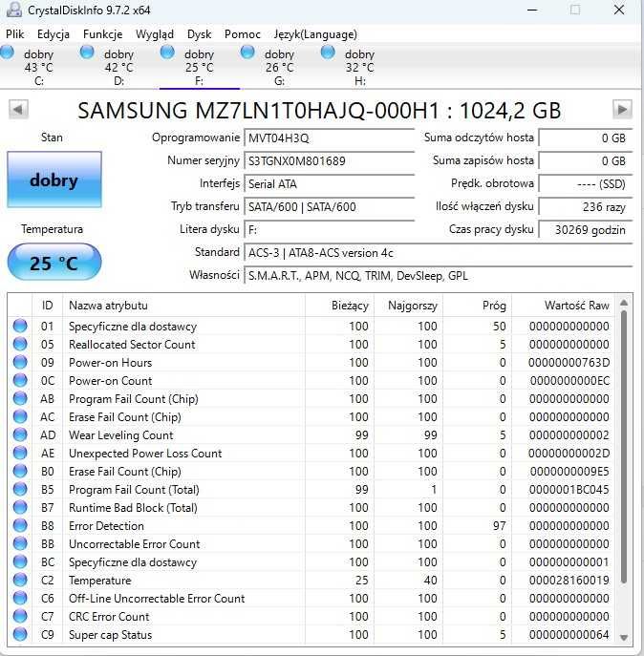
Task: Click status orb for Error Detection
Action: [20, 525]
